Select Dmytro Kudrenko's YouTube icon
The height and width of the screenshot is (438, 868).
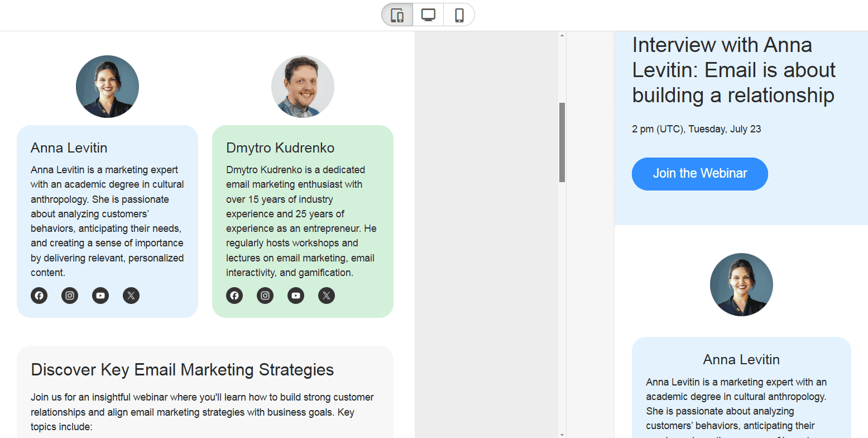[295, 296]
